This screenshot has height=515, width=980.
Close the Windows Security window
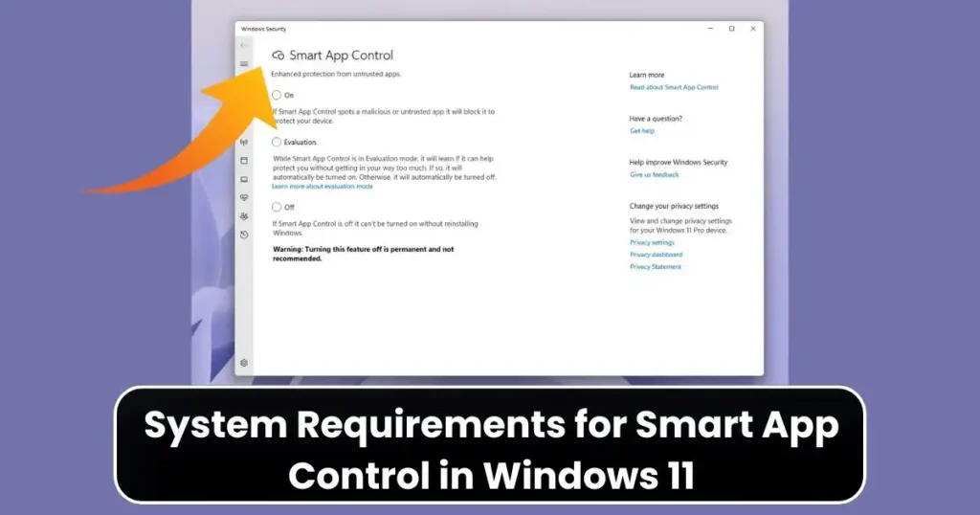[753, 29]
